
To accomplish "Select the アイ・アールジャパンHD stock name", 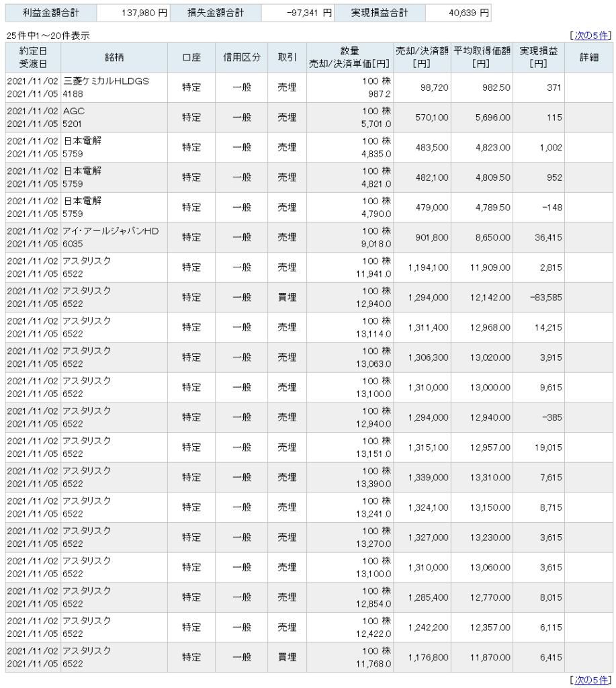I will click(x=111, y=231).
